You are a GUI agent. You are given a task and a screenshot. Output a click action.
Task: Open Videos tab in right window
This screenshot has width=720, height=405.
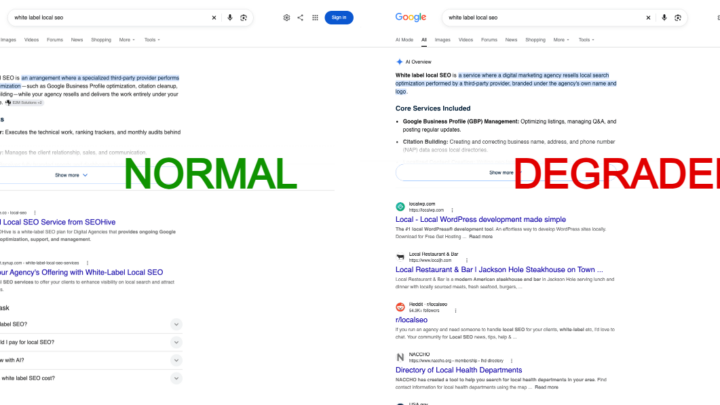coord(466,40)
